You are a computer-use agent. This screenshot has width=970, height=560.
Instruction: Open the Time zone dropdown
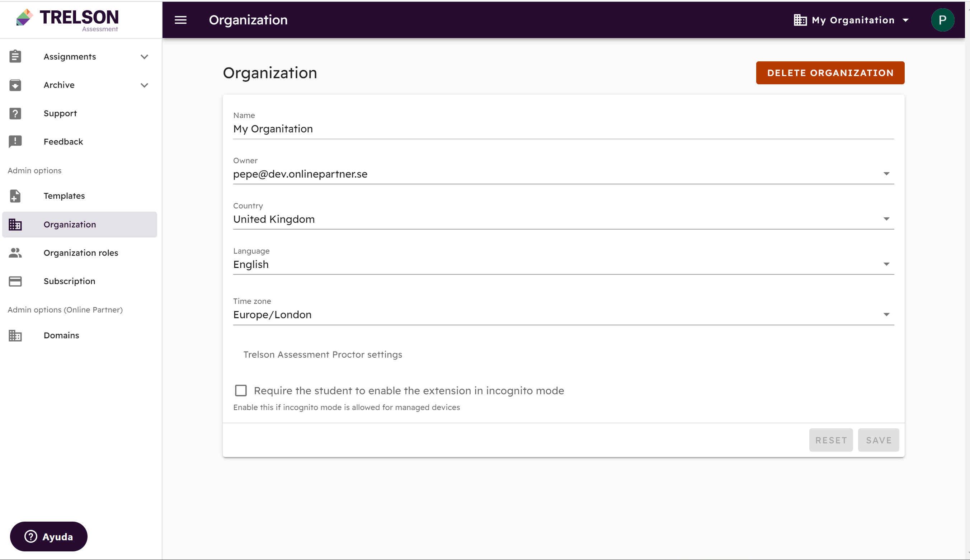click(564, 315)
